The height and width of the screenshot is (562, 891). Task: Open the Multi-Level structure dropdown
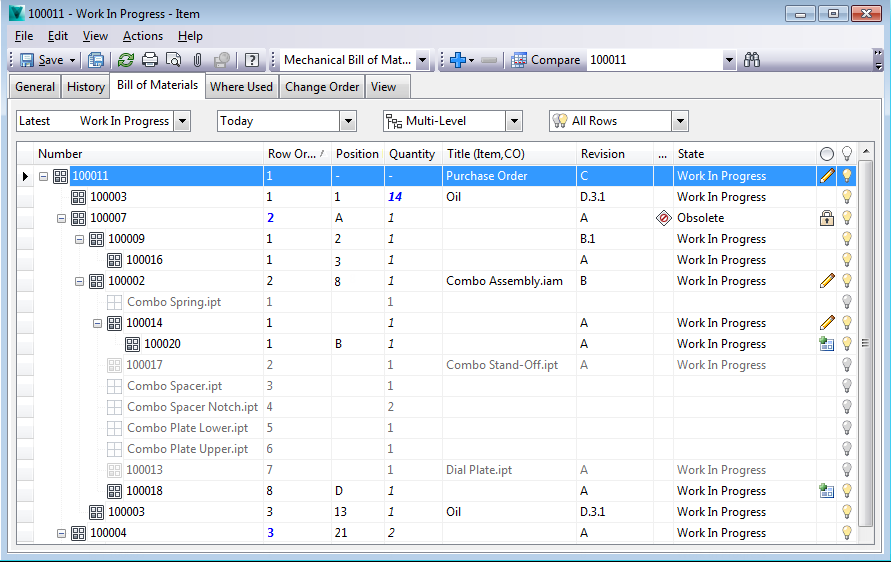tap(514, 121)
